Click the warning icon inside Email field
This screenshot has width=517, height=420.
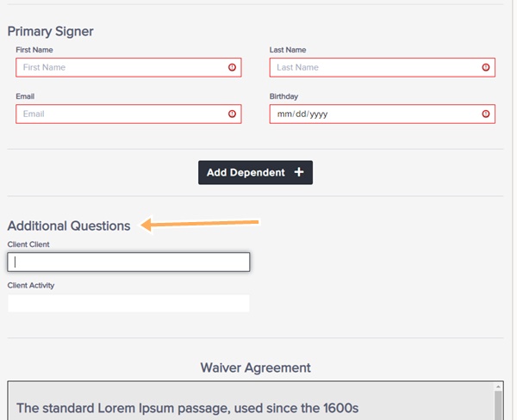pyautogui.click(x=232, y=114)
